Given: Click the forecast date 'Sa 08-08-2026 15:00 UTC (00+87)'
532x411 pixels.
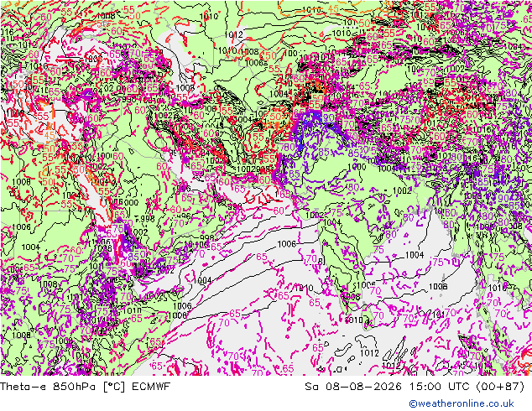Looking at the screenshot, I should pyautogui.click(x=415, y=386).
